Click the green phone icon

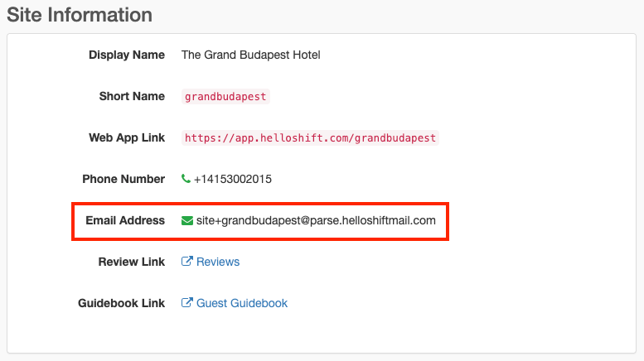[x=186, y=179]
